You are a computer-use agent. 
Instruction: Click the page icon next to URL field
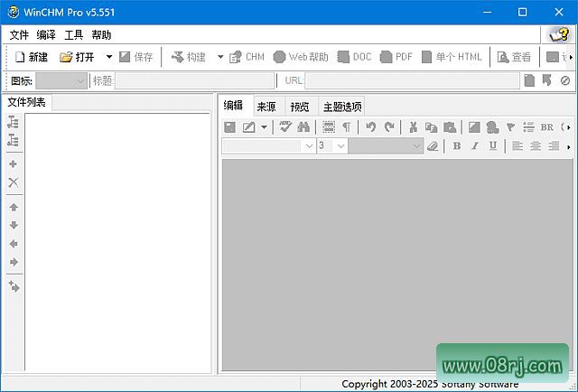(529, 80)
